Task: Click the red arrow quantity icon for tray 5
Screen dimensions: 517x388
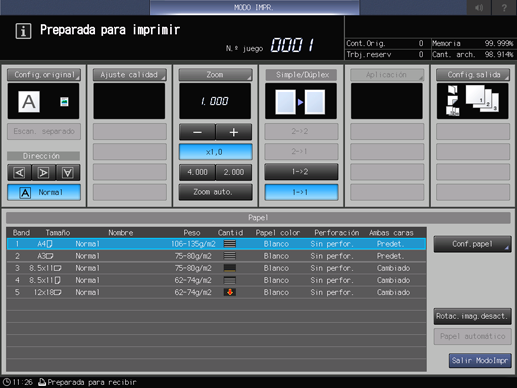Action: tap(230, 292)
